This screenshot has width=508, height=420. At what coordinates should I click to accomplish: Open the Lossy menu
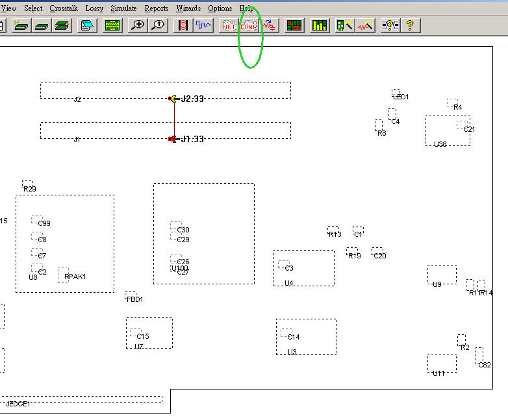94,8
